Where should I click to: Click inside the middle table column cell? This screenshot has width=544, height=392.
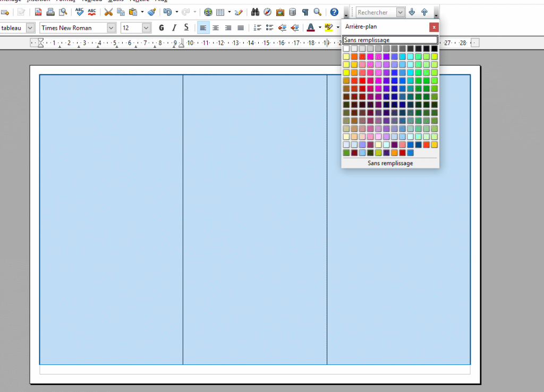[255, 219]
